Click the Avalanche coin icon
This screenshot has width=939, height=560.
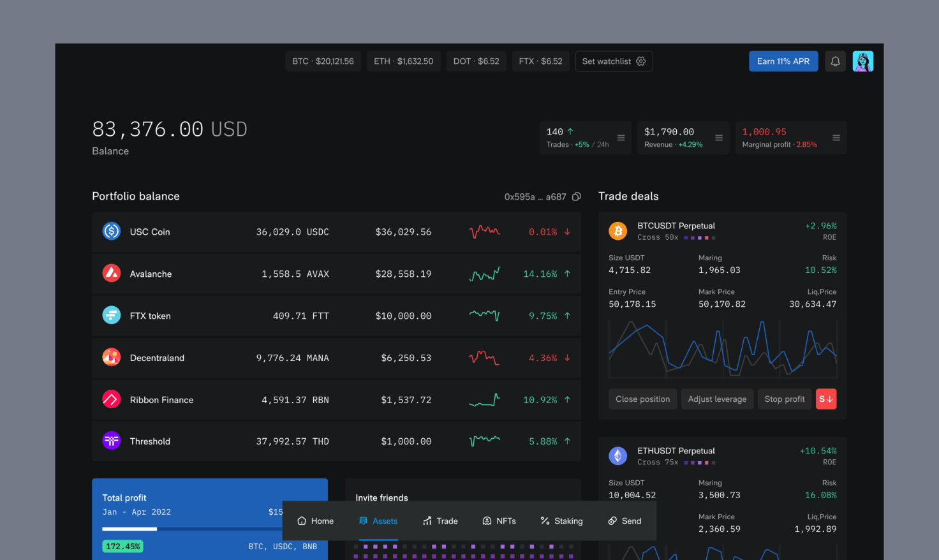(x=112, y=274)
